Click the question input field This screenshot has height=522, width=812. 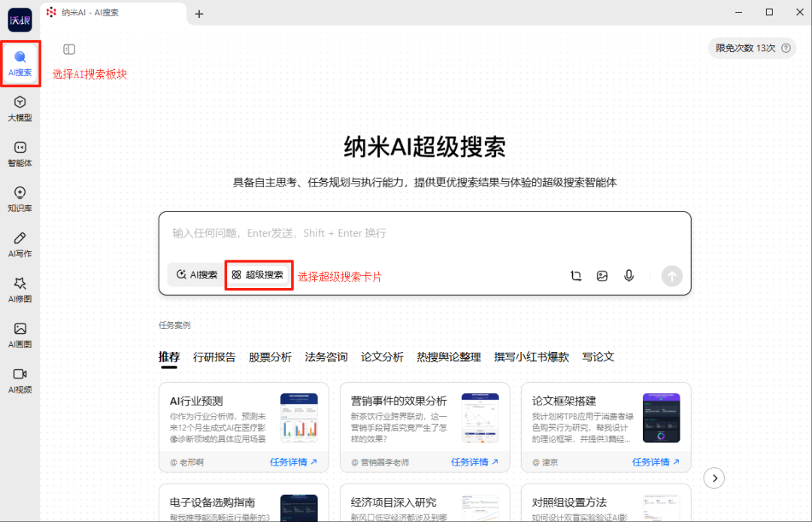coord(425,234)
